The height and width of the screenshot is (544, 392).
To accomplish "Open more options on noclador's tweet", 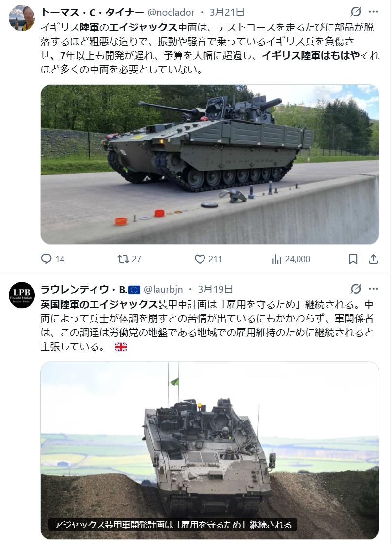I will [x=373, y=12].
